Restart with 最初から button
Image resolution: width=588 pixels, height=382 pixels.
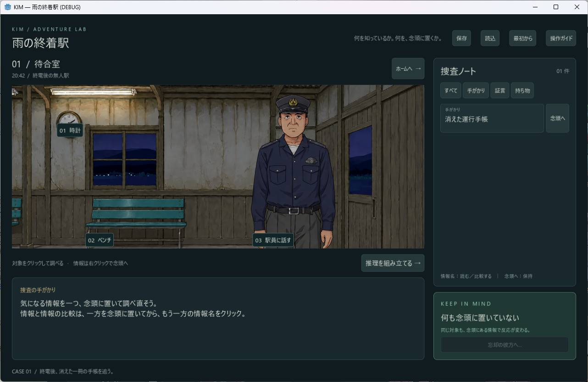(523, 38)
